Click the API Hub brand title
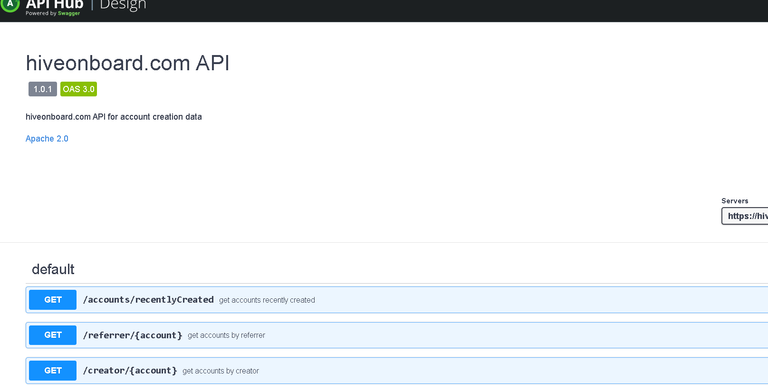The width and height of the screenshot is (768, 390). coord(54,4)
